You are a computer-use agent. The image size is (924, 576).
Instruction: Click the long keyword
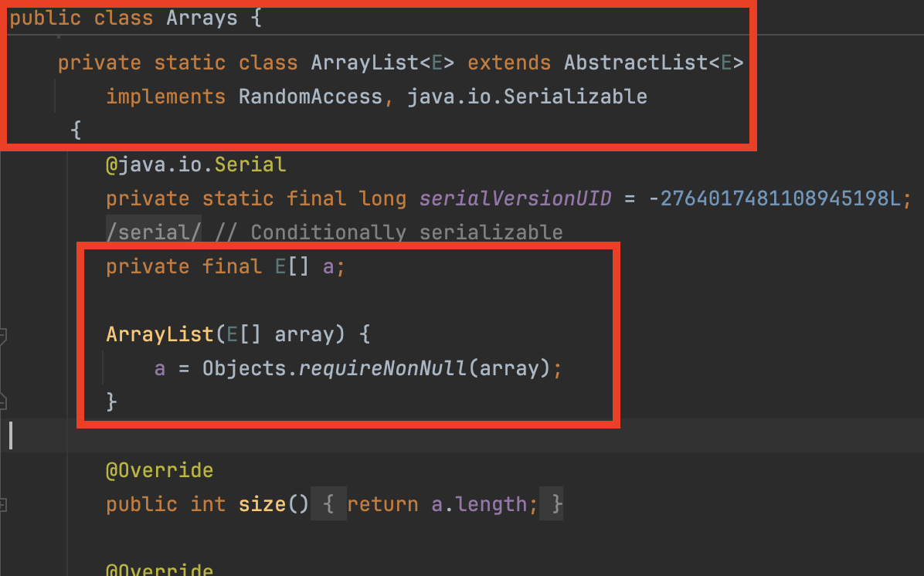coord(382,198)
